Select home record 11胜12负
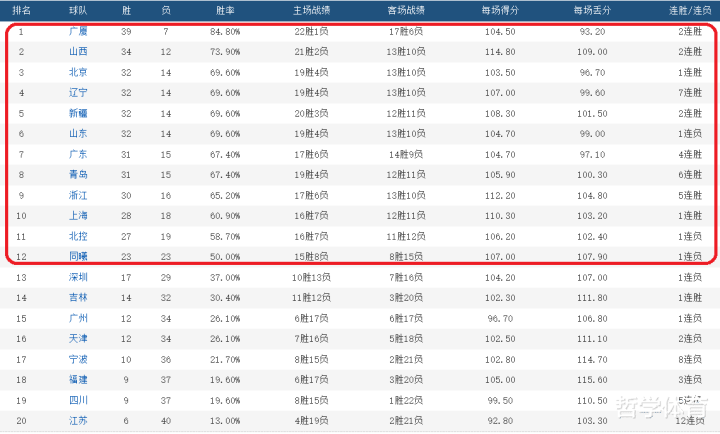Viewport: 720px width, 434px height. 311,298
